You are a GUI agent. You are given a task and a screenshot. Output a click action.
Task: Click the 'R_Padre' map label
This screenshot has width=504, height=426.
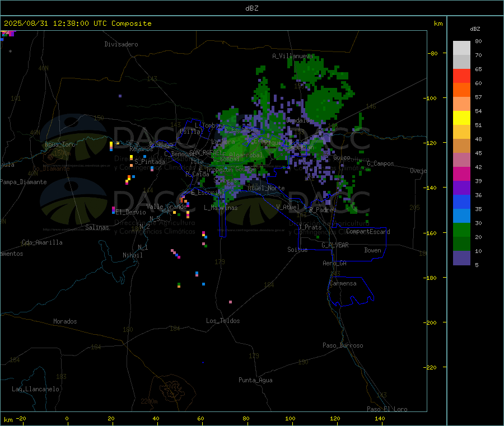pos(321,210)
